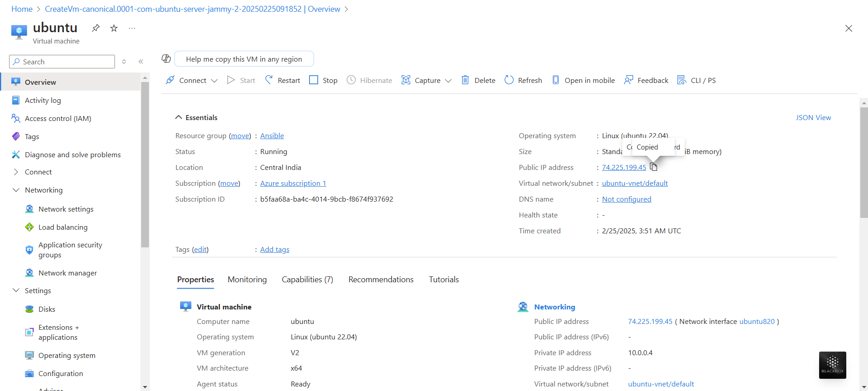Click the edit link beside Tags
868x391 pixels.
coord(200,249)
